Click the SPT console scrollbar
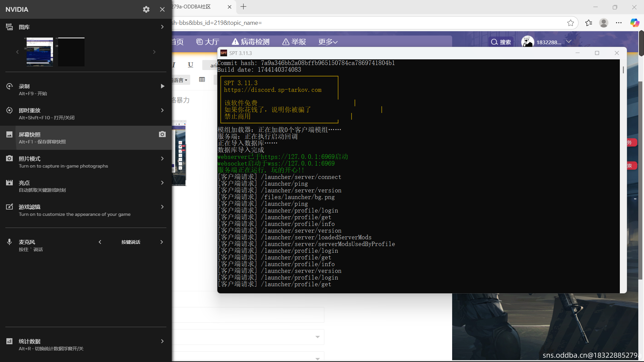 pos(623,70)
